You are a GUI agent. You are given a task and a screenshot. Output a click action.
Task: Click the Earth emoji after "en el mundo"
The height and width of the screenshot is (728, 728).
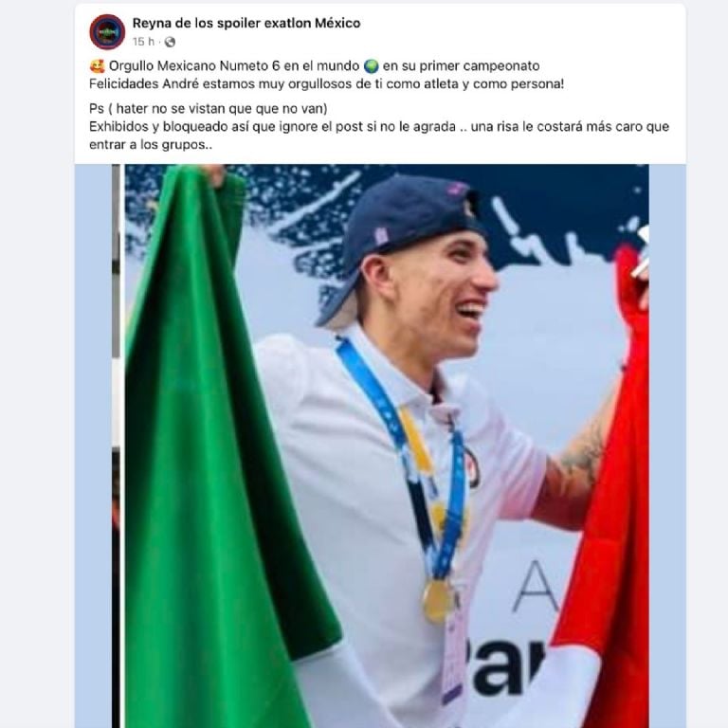click(372, 66)
